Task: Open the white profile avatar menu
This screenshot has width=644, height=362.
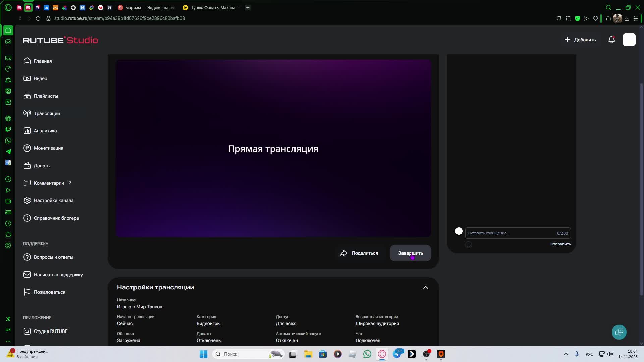Action: [629, 40]
